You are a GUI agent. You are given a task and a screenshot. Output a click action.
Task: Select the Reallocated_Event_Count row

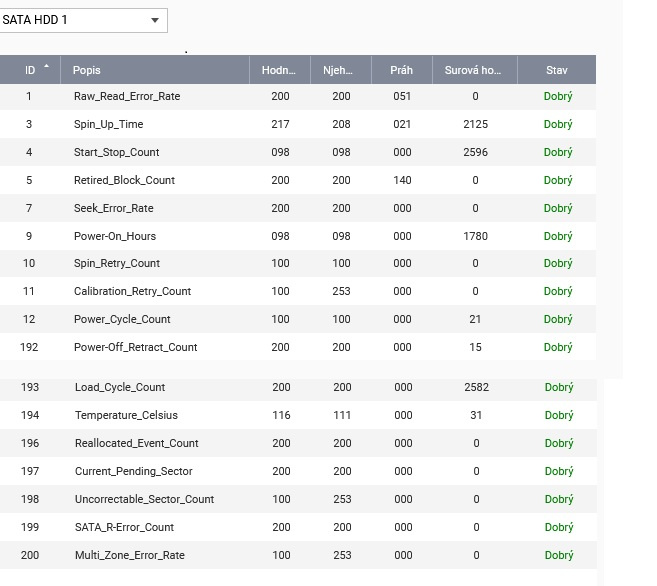136,443
